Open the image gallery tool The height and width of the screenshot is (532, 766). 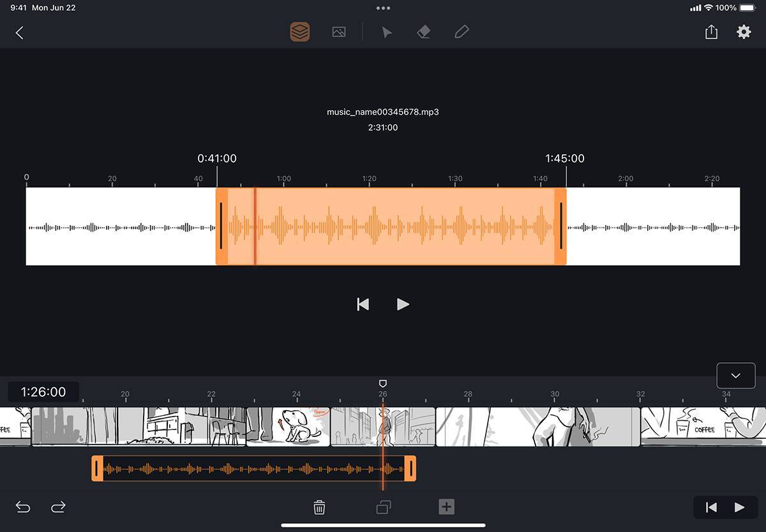[x=339, y=32]
